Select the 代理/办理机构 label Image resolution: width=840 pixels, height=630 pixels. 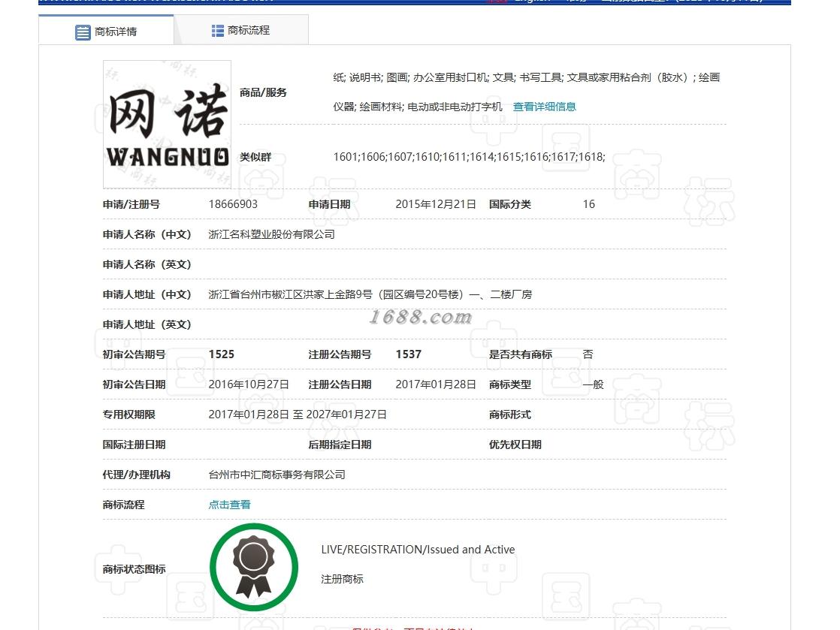point(136,475)
